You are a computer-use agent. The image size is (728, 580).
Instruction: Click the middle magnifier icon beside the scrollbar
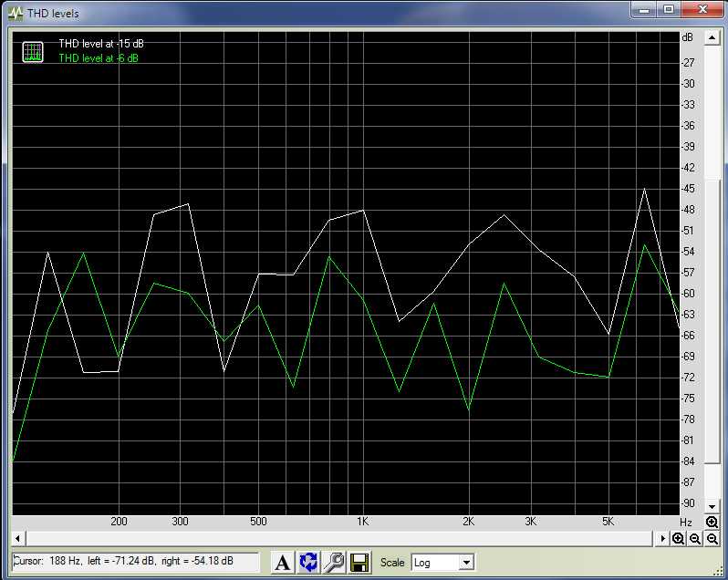[x=695, y=539]
